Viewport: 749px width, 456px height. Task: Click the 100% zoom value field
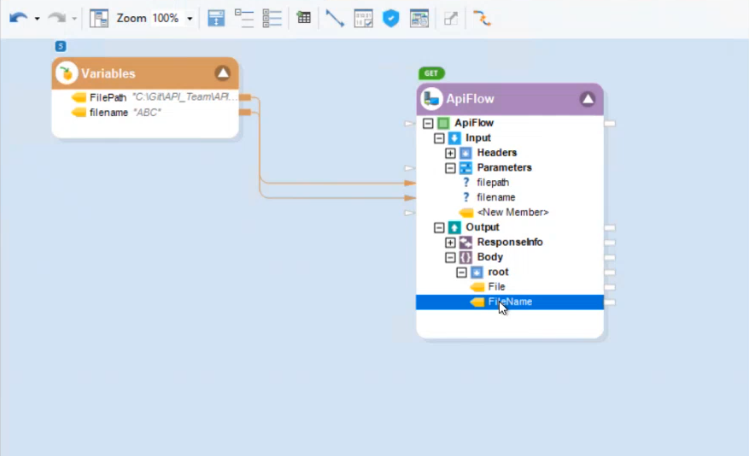(x=165, y=18)
